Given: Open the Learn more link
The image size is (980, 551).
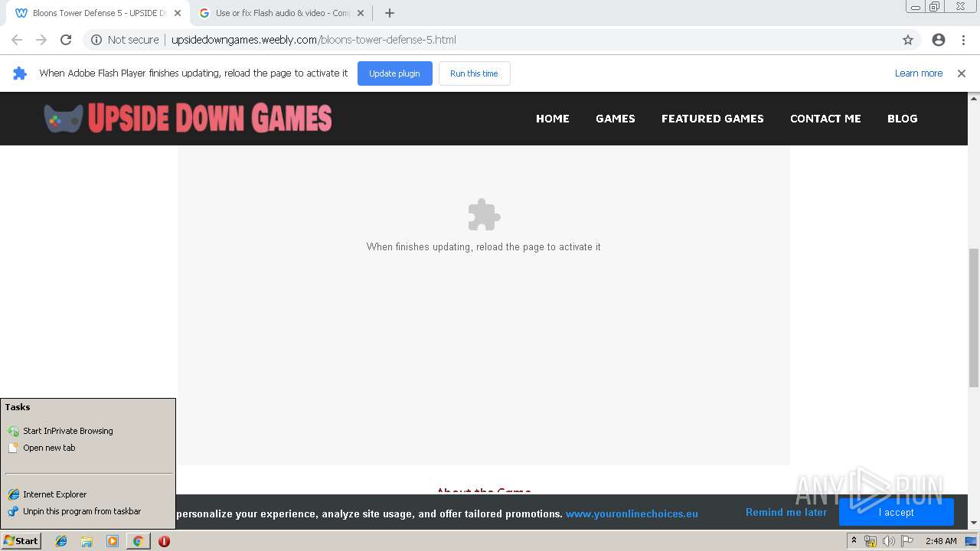Looking at the screenshot, I should coord(919,73).
